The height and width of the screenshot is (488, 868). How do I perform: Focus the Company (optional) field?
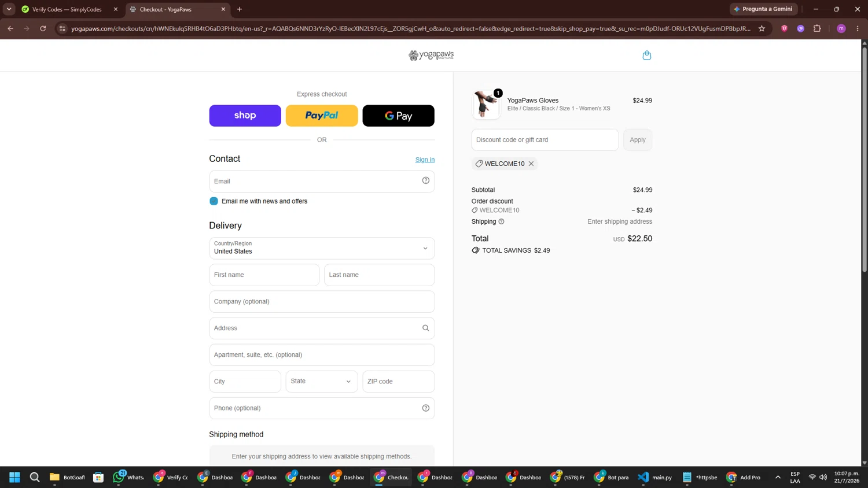coord(322,302)
